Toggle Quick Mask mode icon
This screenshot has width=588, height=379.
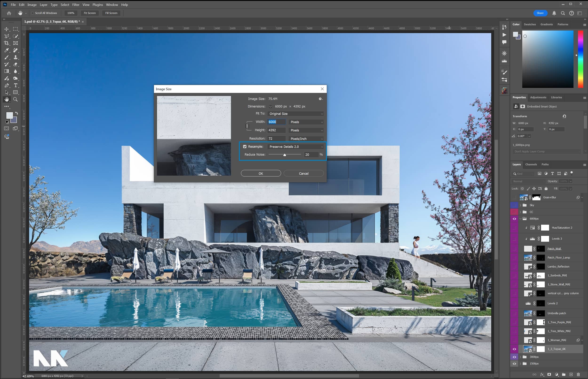(x=6, y=129)
